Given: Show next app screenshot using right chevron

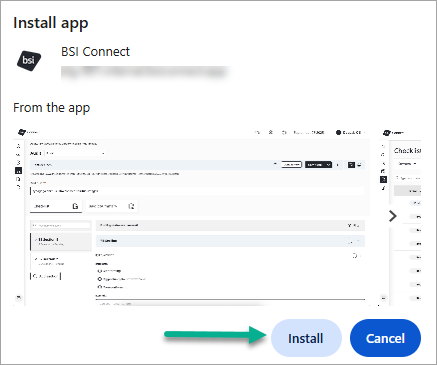Looking at the screenshot, I should [x=393, y=216].
